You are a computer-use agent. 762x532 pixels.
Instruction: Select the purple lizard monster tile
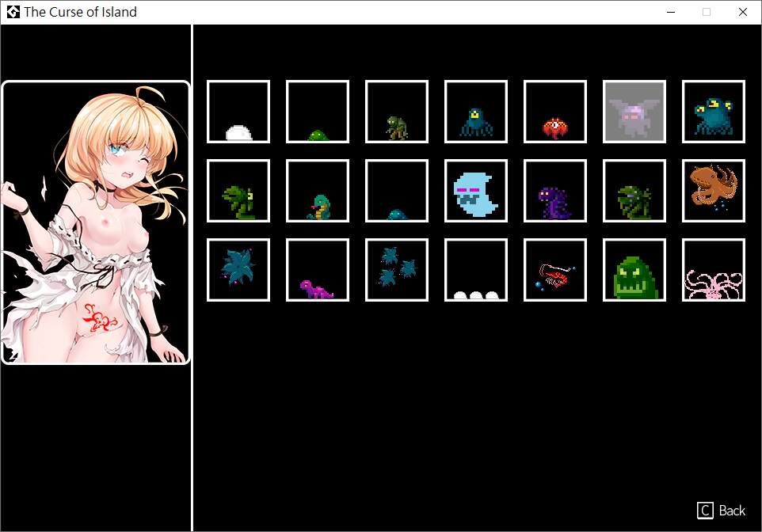(318, 270)
